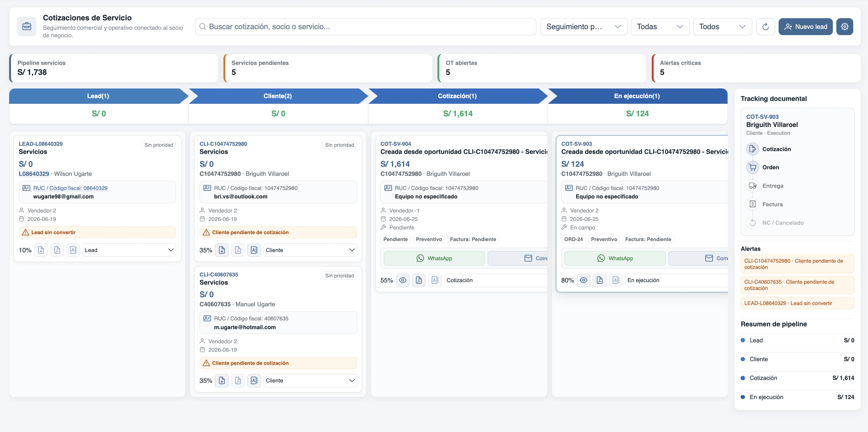The width and height of the screenshot is (868, 432).
Task: Toggle view eye icon on COT-SV-904 card
Action: (402, 280)
